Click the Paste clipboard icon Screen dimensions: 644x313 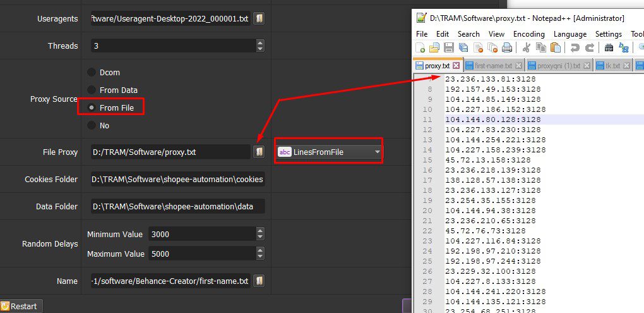point(556,47)
